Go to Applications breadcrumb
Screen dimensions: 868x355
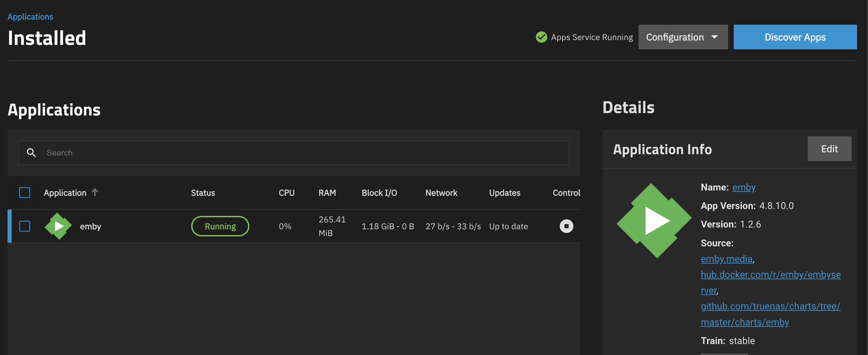tap(31, 17)
